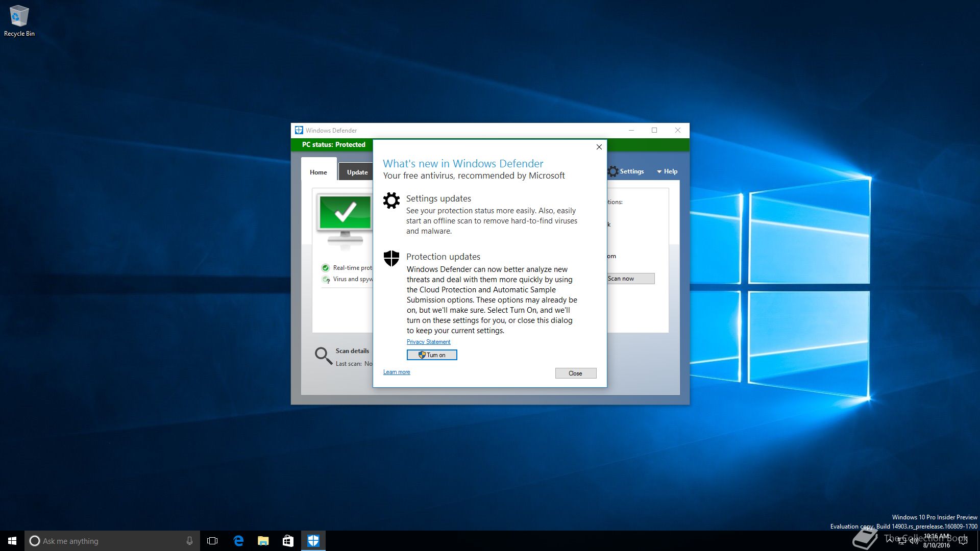This screenshot has width=980, height=551.
Task: Click the Protection updates shield icon
Action: coord(391,258)
